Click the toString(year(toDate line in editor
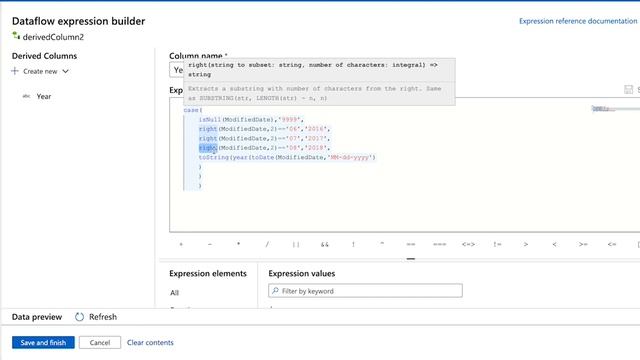Image resolution: width=640 pixels, height=360 pixels. tap(287, 157)
